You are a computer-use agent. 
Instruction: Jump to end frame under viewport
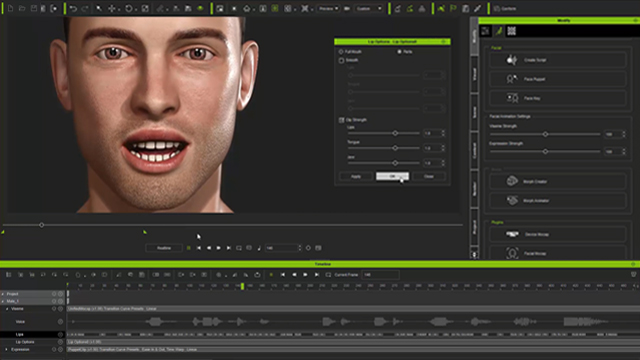tap(229, 248)
